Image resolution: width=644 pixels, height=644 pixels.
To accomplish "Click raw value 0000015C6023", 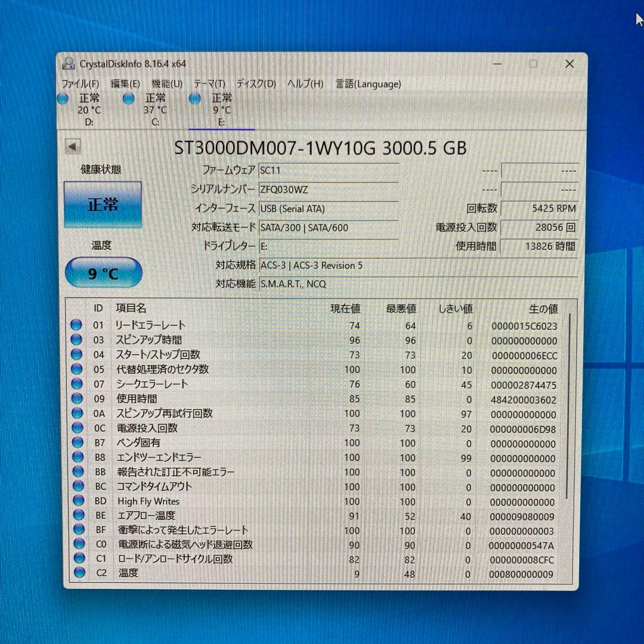I will point(525,326).
